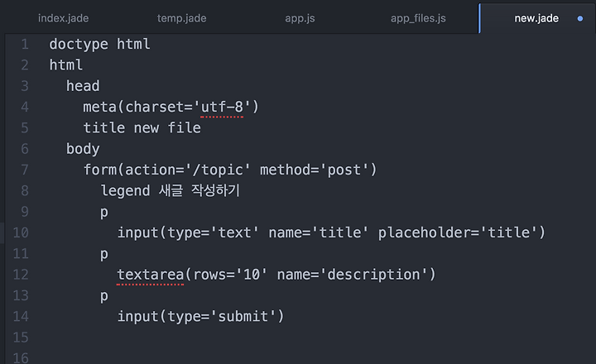Click the 'p' tag on line 13
The height and width of the screenshot is (364, 596).
(104, 296)
